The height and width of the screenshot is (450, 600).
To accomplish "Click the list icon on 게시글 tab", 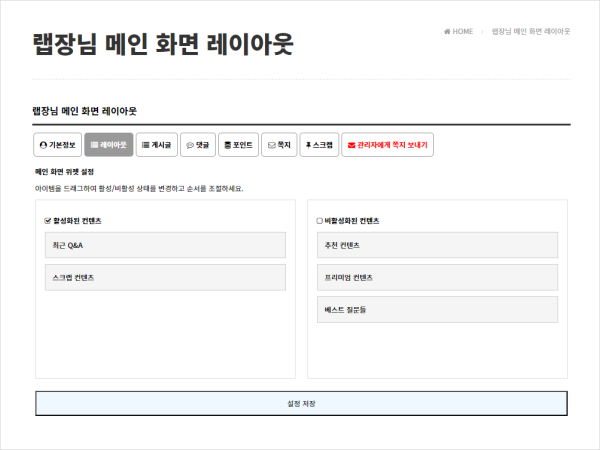I will point(145,145).
